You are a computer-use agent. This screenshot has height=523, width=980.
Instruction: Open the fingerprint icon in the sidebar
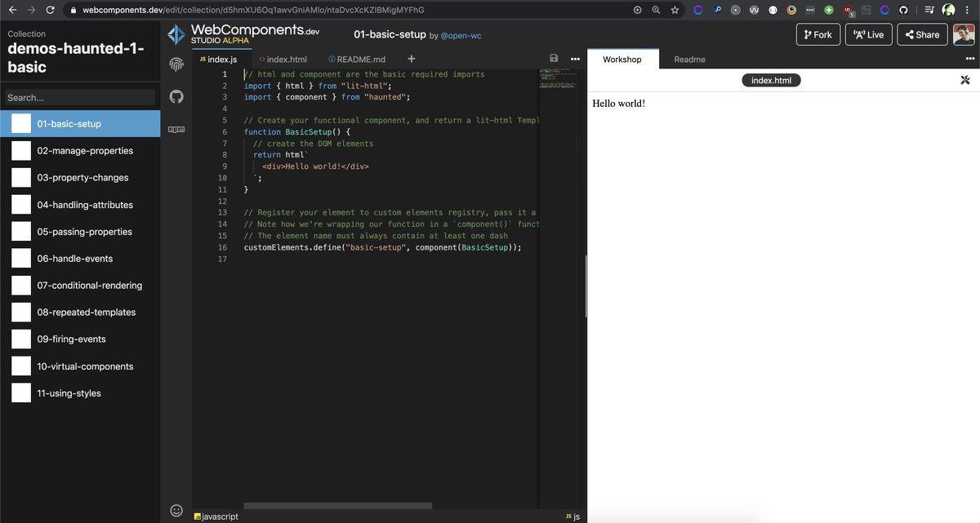pos(176,64)
